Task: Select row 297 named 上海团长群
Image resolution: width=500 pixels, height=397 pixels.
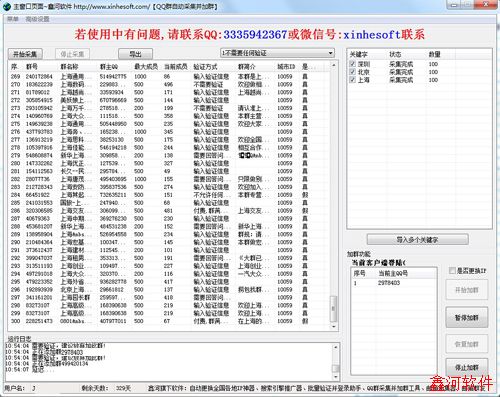Action: click(169, 297)
